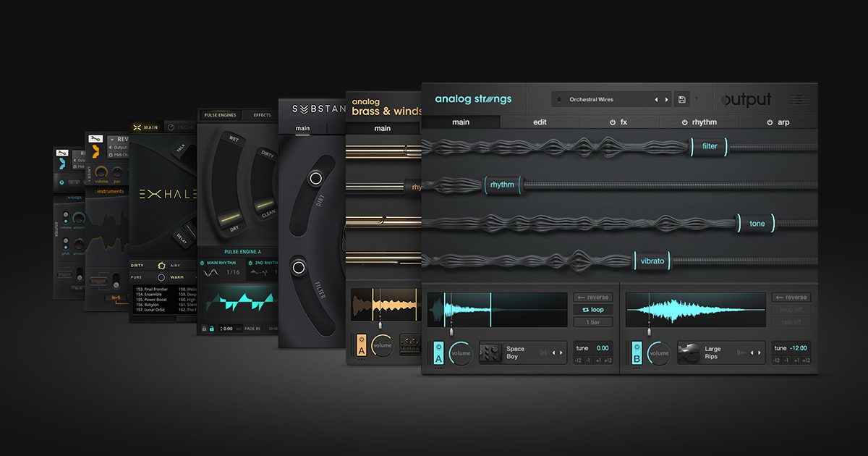This screenshot has height=456, width=868.
Task: Click layer B tune value -12.00
Action: pos(799,348)
